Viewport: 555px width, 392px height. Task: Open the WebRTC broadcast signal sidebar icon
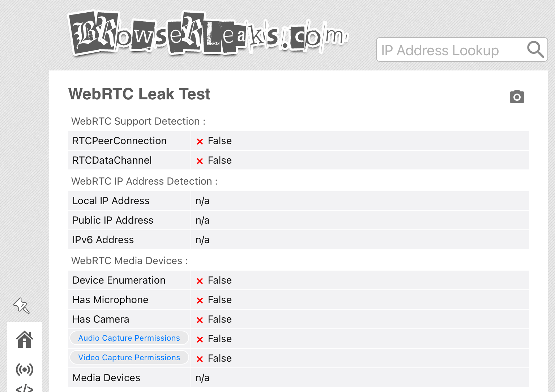[25, 369]
